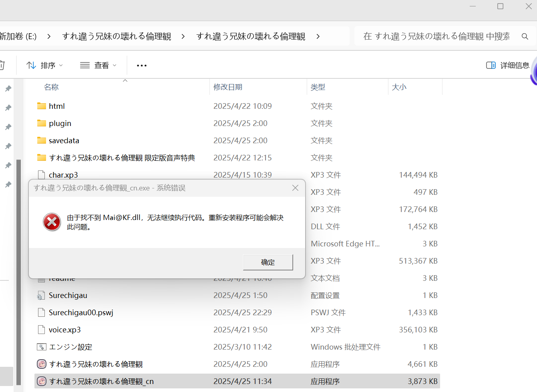
Task: Sort by the 大小 column header
Action: (x=399, y=87)
